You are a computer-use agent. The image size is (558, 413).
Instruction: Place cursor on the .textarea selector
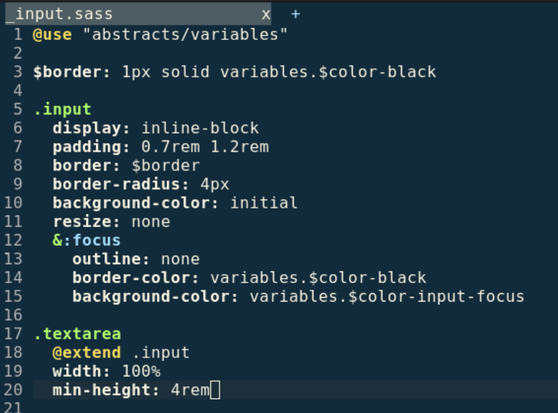[x=78, y=334]
